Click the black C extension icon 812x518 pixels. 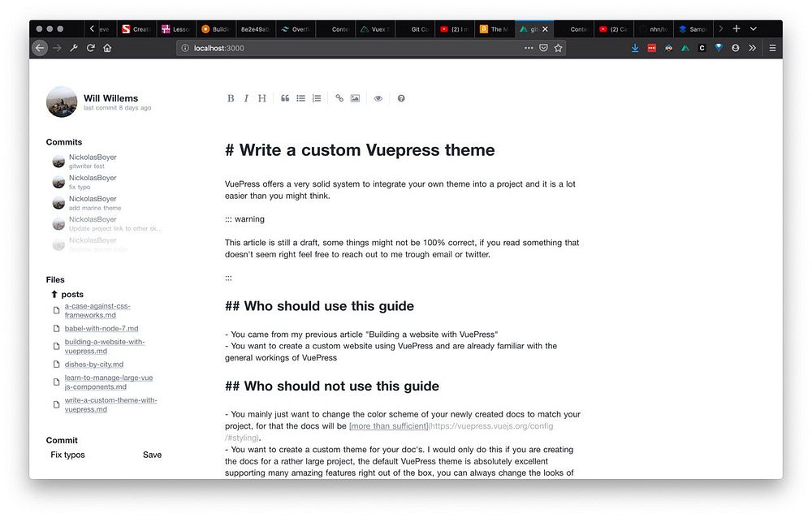coord(702,48)
